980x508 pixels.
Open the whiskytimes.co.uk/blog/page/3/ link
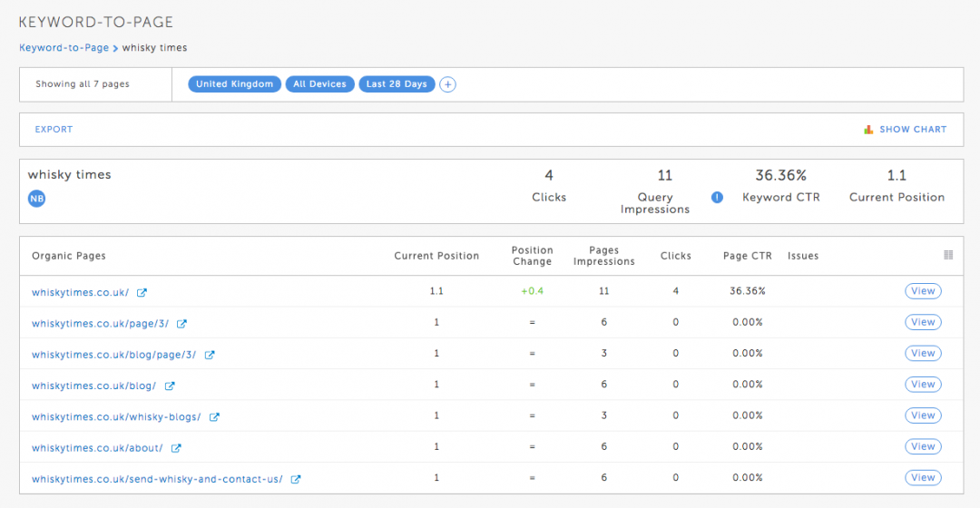(x=113, y=355)
